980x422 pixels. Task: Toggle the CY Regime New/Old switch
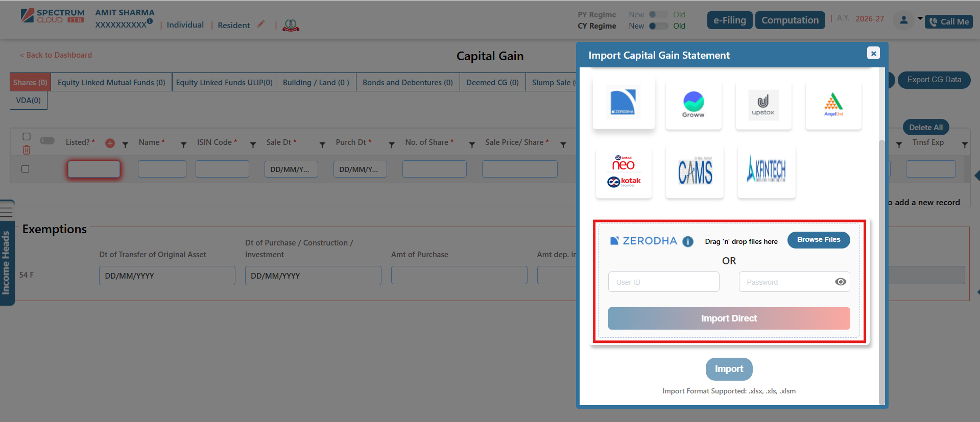658,26
